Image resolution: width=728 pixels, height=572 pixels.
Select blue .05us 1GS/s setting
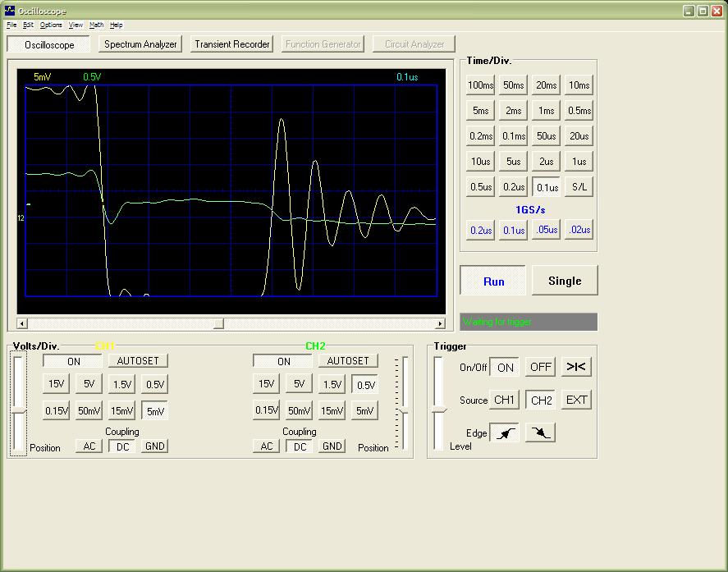[546, 231]
